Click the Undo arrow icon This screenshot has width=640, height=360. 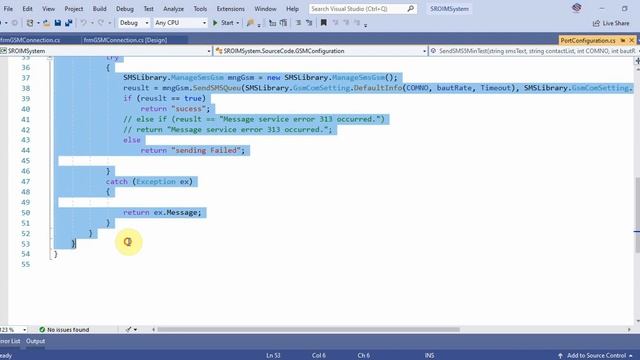coord(83,23)
